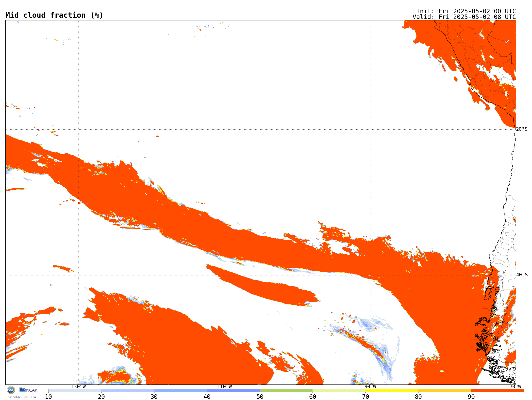Click the colorbar tick label 10

pos(49,397)
